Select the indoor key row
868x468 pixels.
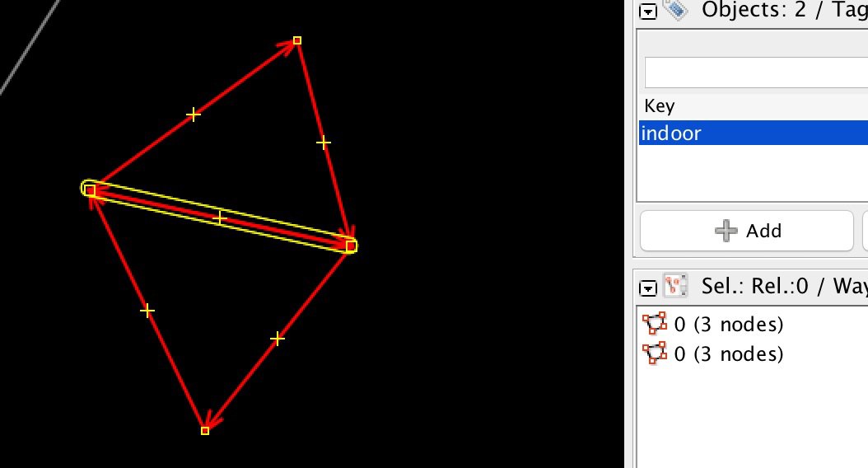(754, 133)
